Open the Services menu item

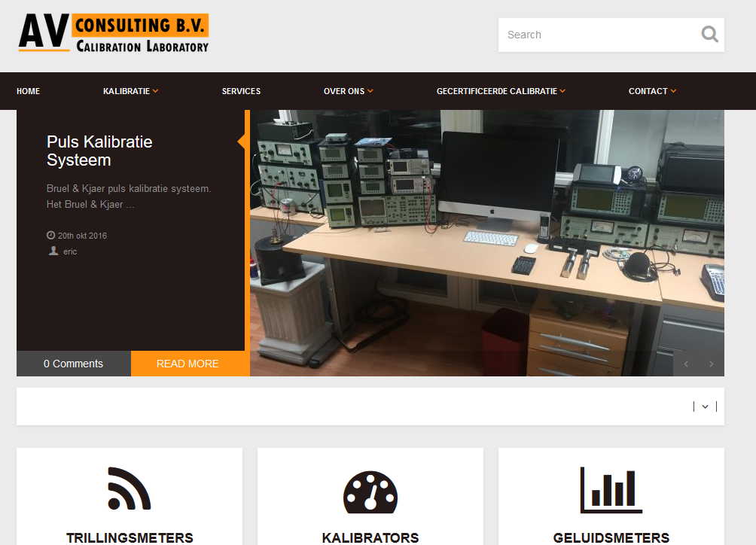click(x=241, y=91)
